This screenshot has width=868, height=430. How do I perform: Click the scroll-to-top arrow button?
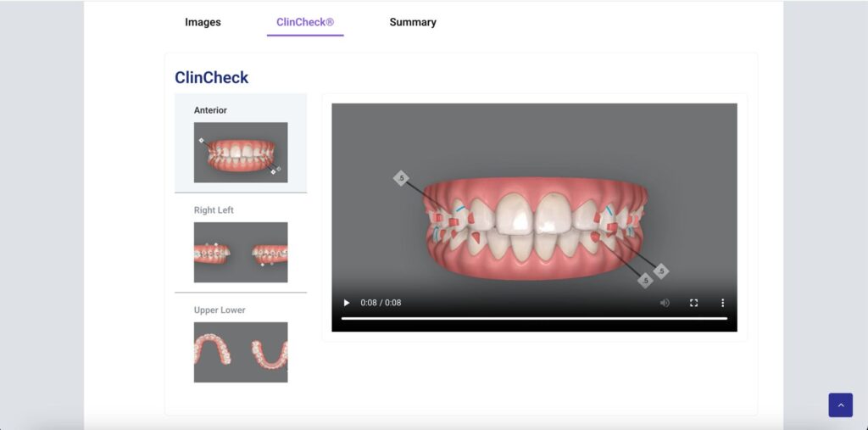point(840,405)
